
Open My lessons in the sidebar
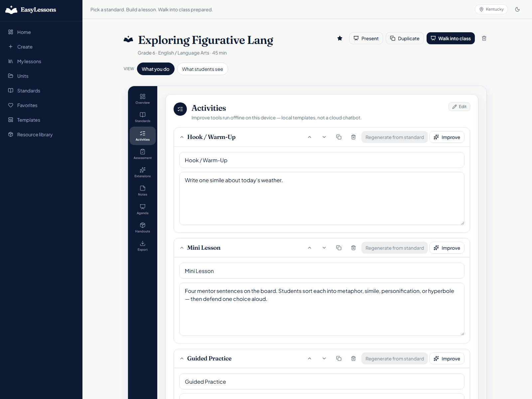pyautogui.click(x=41, y=62)
